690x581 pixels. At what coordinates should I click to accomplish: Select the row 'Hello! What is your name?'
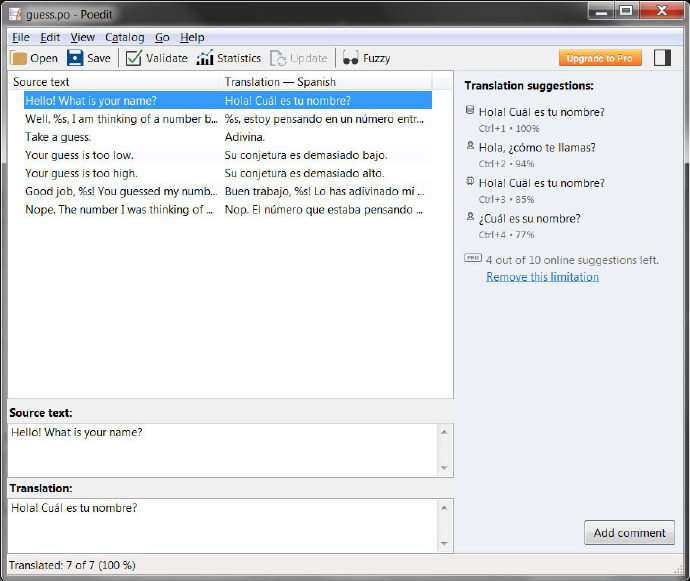(x=228, y=101)
